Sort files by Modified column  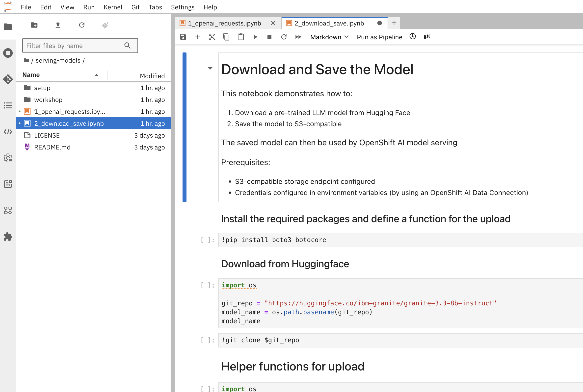tap(140, 75)
